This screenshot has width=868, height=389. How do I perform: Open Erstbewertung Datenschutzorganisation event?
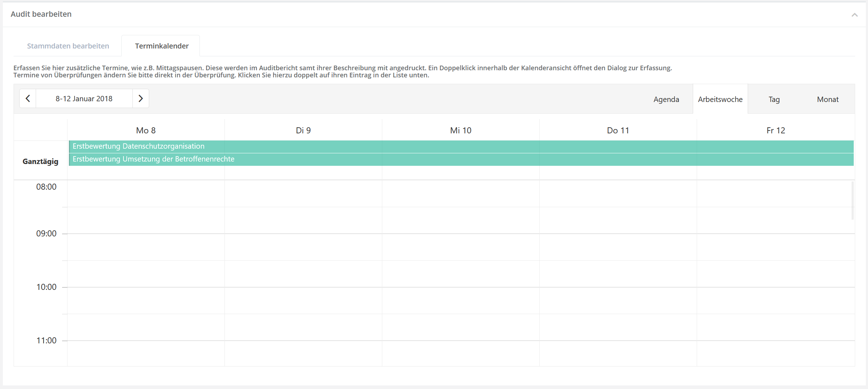(x=461, y=146)
